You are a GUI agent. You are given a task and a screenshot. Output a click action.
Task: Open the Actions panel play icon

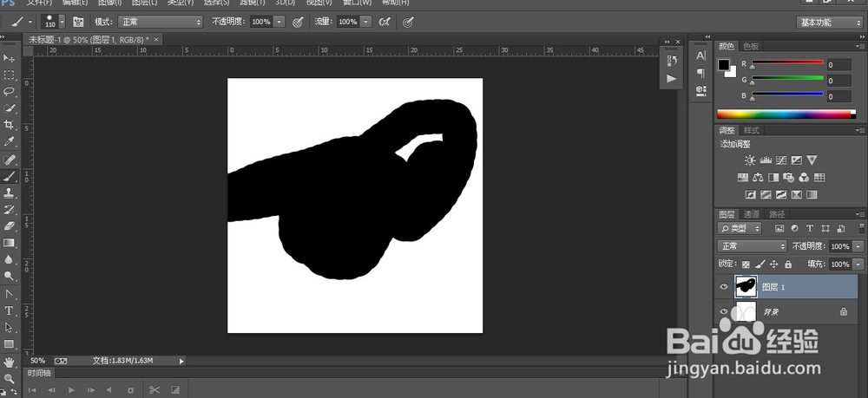(x=672, y=79)
